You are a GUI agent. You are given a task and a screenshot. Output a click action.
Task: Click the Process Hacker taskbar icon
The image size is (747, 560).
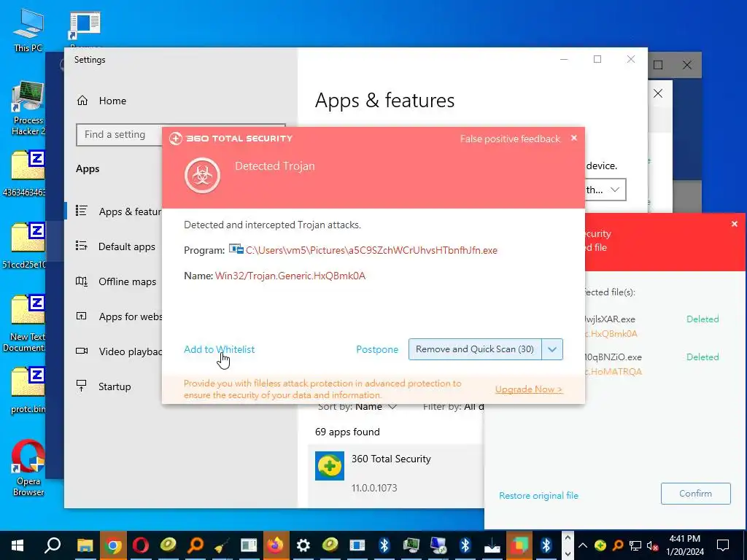(x=411, y=545)
